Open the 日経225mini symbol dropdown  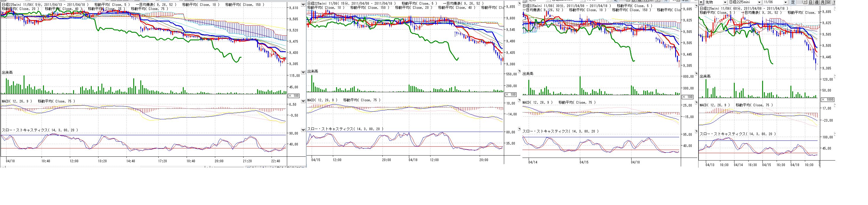coord(759,2)
